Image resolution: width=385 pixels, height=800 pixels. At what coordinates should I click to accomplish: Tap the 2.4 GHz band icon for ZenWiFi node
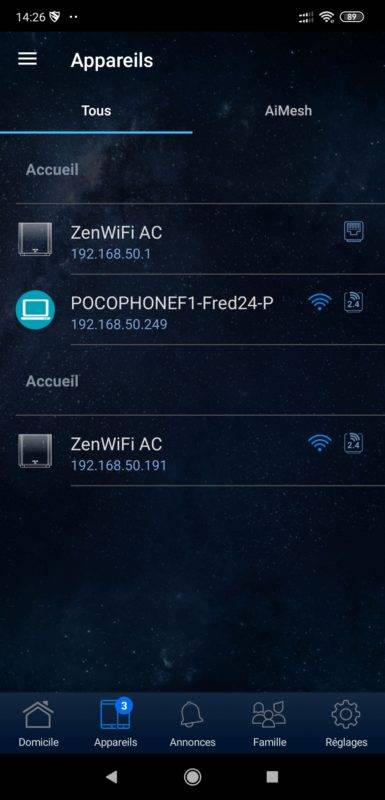click(x=353, y=443)
